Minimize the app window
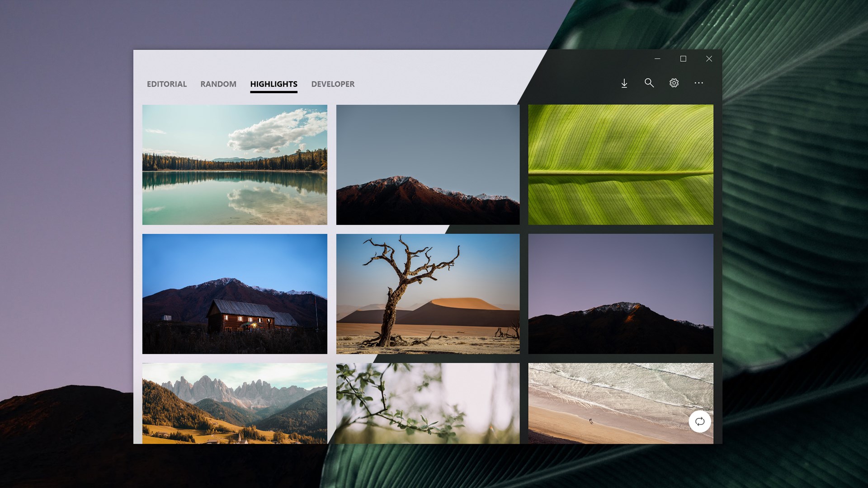Image resolution: width=868 pixels, height=488 pixels. [x=657, y=59]
